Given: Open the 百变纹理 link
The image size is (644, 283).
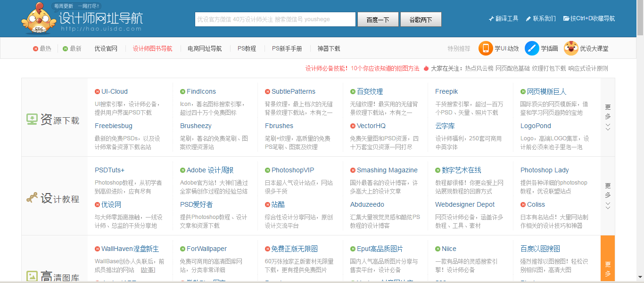Looking at the screenshot, I should pos(370,91).
